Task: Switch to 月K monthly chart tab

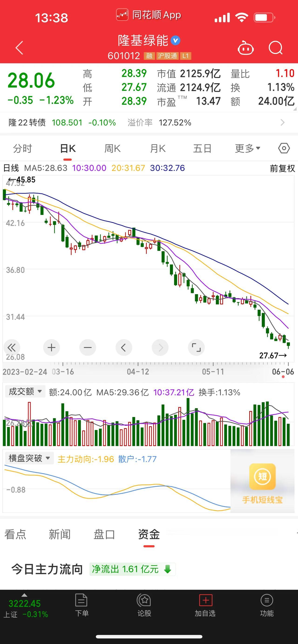Action: pos(158,149)
